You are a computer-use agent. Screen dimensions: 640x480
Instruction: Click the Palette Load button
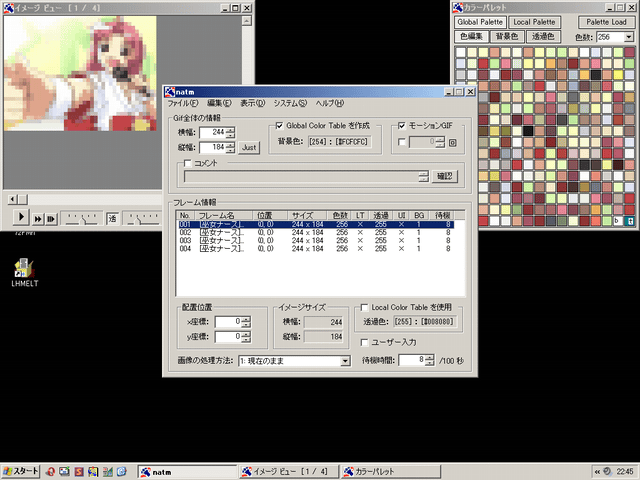point(606,21)
